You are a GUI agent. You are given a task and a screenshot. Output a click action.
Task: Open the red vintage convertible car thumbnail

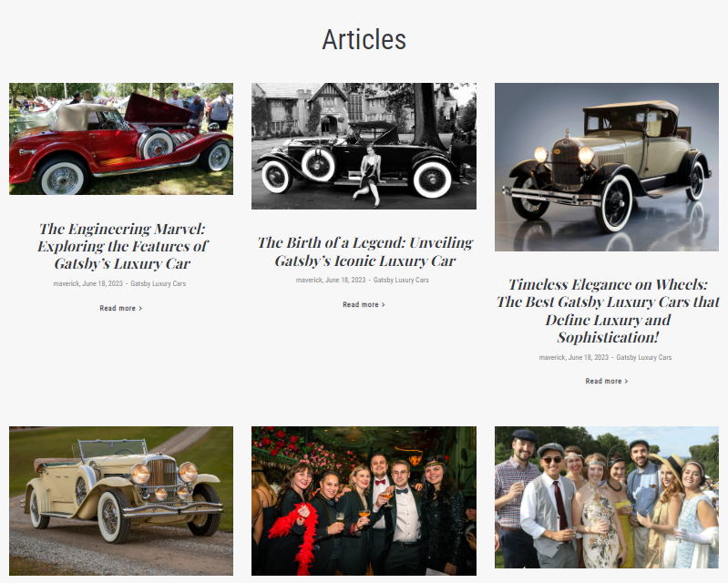coord(121,138)
